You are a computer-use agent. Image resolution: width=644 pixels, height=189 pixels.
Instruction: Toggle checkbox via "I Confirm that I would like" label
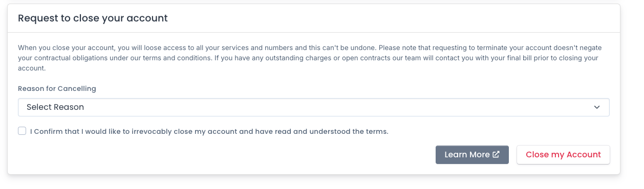[x=209, y=131]
